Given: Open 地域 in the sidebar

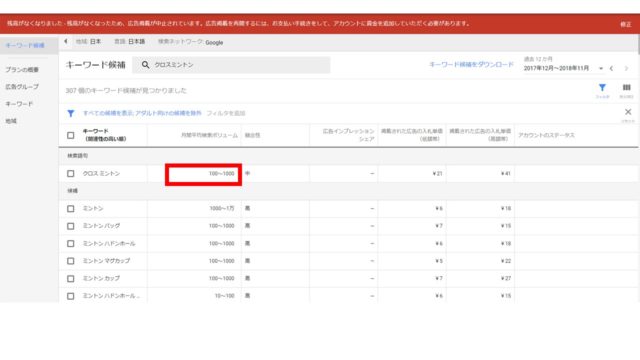Looking at the screenshot, I should pos(11,121).
